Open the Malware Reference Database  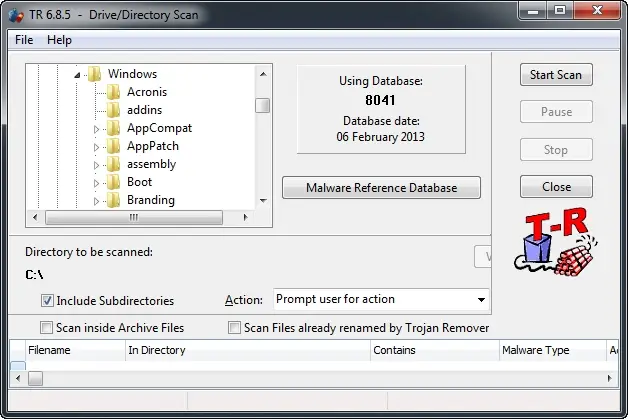[381, 187]
